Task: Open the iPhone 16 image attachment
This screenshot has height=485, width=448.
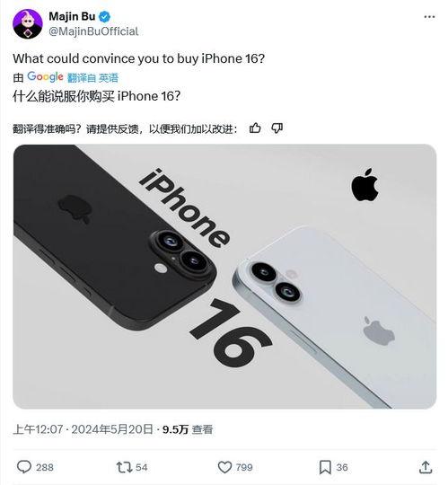Action: click(224, 277)
